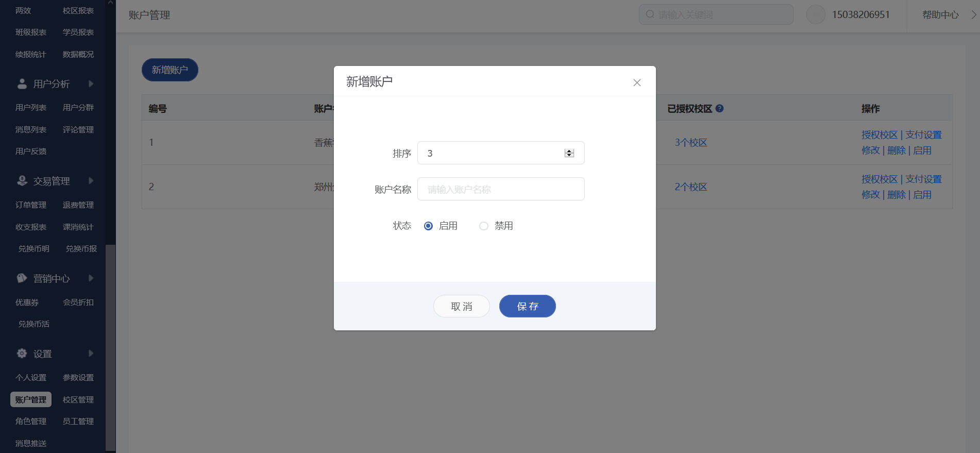The height and width of the screenshot is (453, 980).
Task: Click phone number 15038206951 in header
Action: click(860, 14)
